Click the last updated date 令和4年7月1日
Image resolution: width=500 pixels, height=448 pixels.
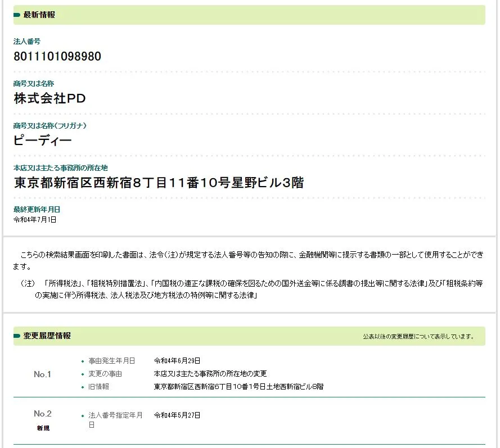point(35,220)
